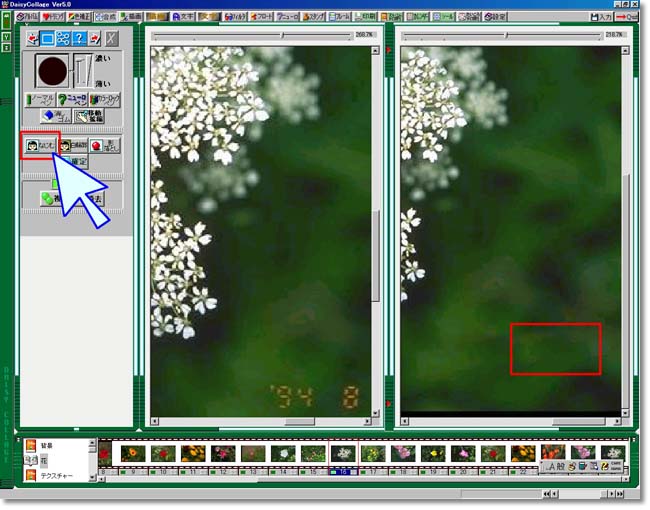Click category list scroll down arrow
This screenshot has width=650, height=510.
pos(92,478)
